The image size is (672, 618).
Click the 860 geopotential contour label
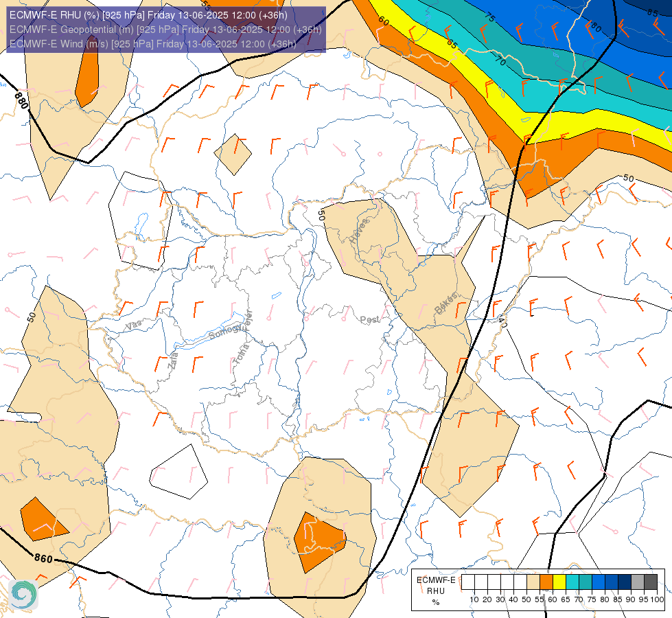point(43,558)
